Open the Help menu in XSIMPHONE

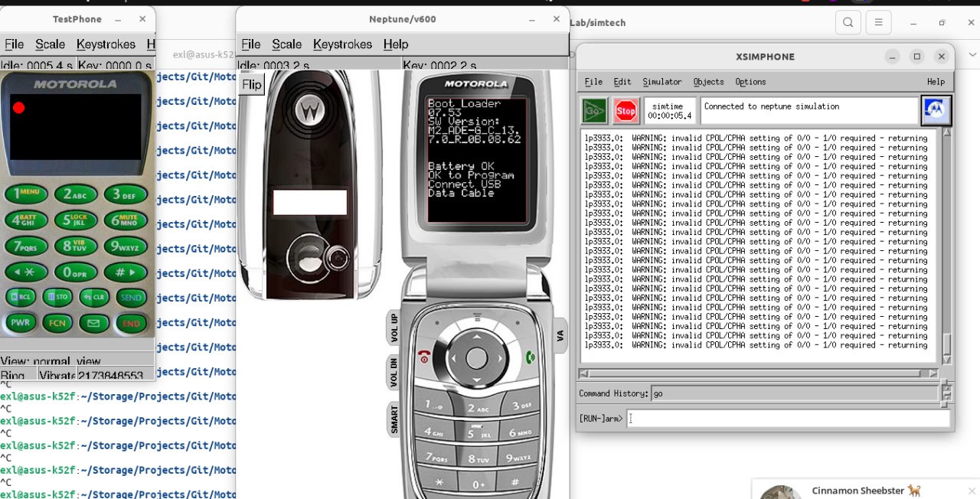tap(936, 82)
